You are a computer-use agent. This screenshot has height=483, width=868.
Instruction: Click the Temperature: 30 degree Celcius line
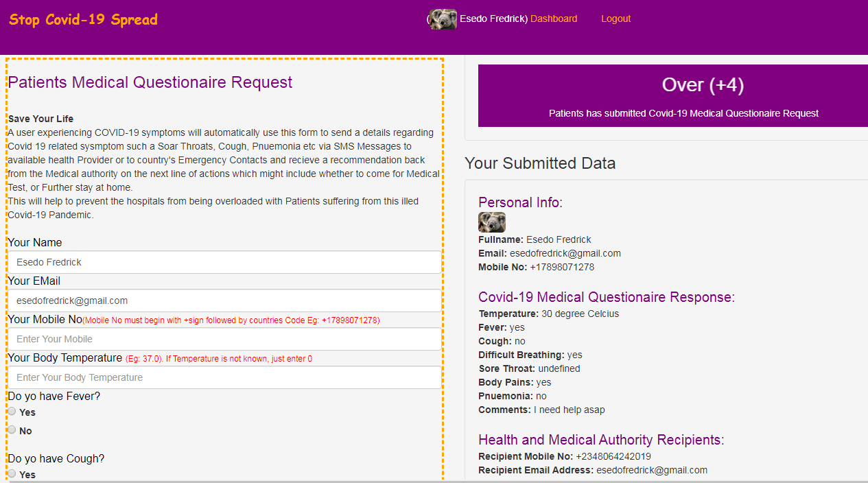tap(549, 314)
